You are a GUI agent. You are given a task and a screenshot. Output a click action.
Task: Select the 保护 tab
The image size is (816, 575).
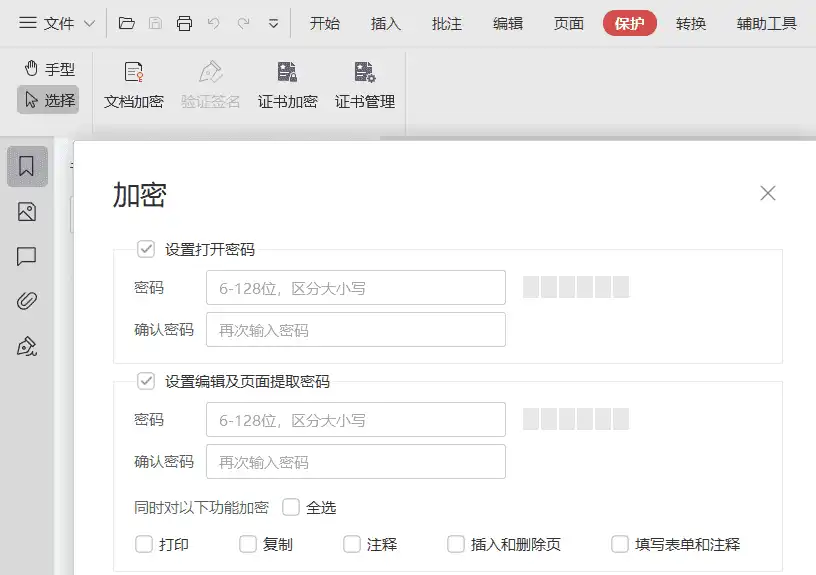point(630,23)
